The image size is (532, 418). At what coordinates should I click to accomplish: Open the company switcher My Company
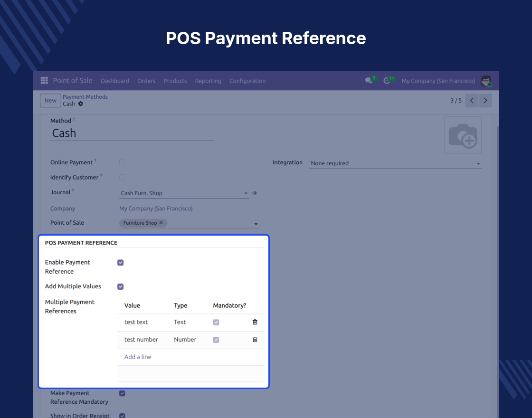[438, 81]
